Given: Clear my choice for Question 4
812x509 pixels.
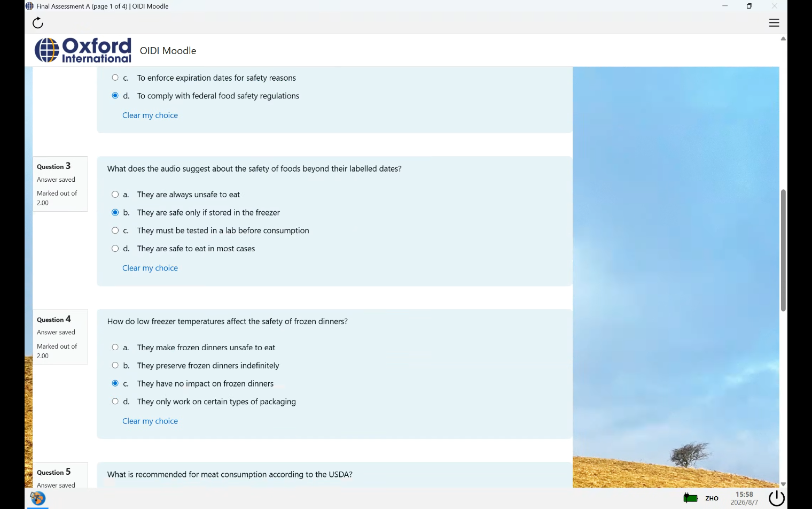Looking at the screenshot, I should coord(150,421).
